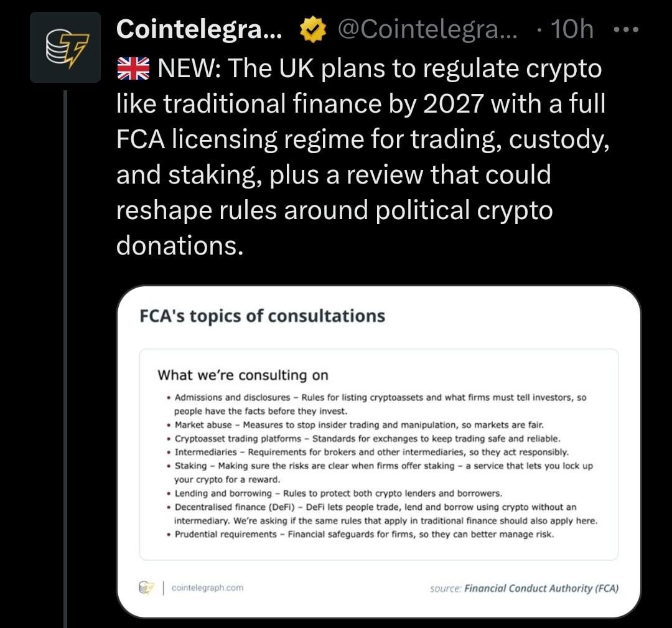Click the "Market abuse" bullet line
Image resolution: width=672 pixels, height=628 pixels.
[x=203, y=425]
